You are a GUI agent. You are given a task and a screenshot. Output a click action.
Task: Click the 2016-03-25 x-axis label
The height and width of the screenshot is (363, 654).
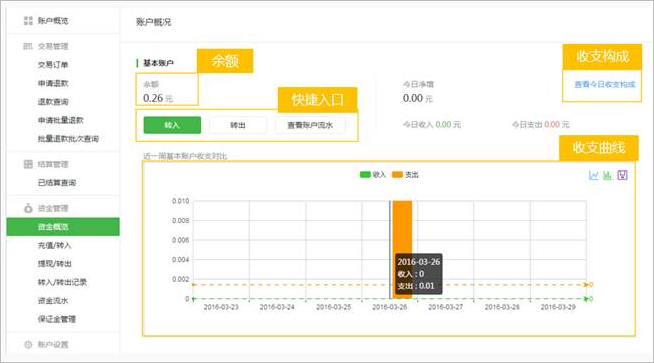click(x=333, y=307)
